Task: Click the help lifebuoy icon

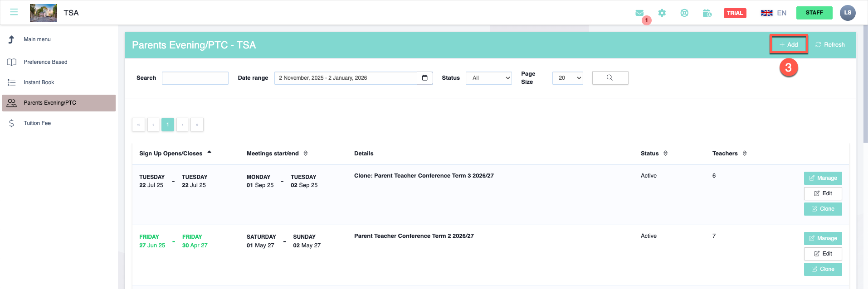Action: pos(684,13)
